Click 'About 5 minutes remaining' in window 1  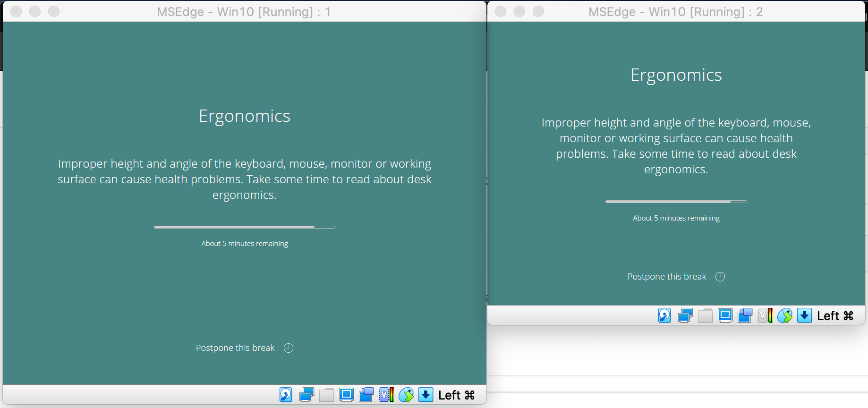point(245,244)
